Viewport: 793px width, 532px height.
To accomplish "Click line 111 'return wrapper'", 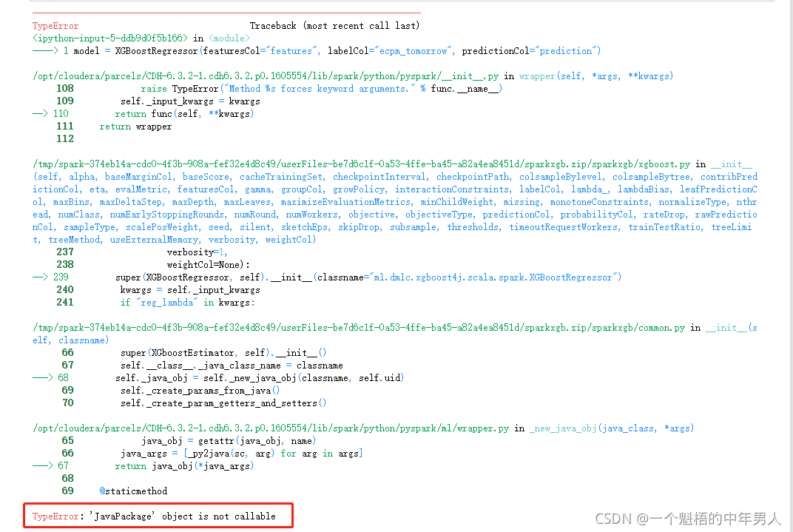I will [135, 127].
